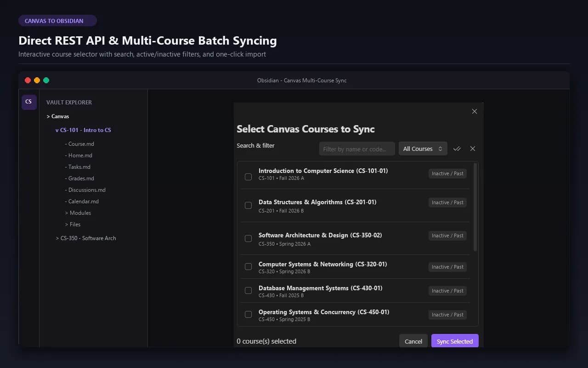Open Calendar.md file
Image resolution: width=588 pixels, height=368 pixels.
click(x=82, y=201)
